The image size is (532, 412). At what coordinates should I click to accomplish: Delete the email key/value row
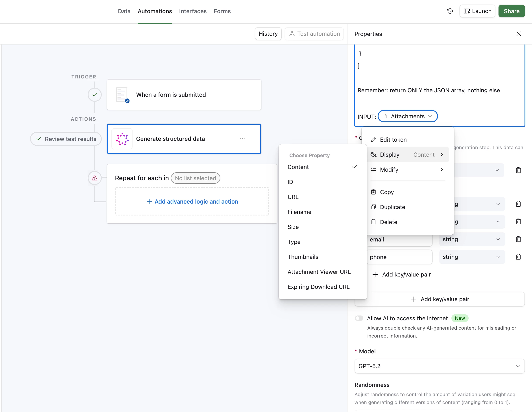click(518, 239)
